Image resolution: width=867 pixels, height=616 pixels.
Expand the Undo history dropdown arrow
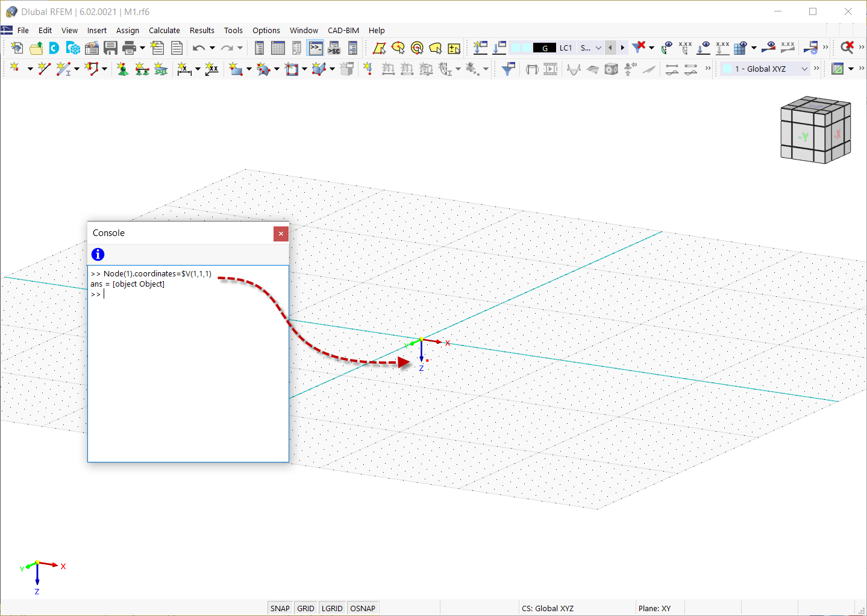pos(212,48)
